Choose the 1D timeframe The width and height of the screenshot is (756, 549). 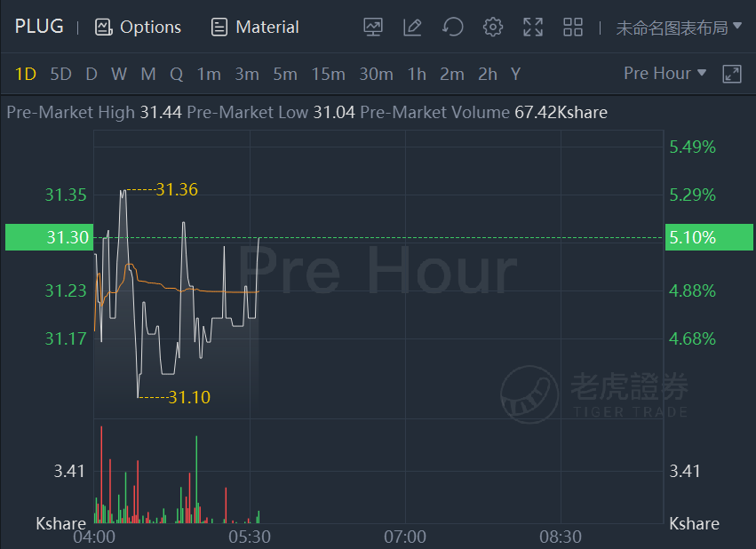point(26,75)
